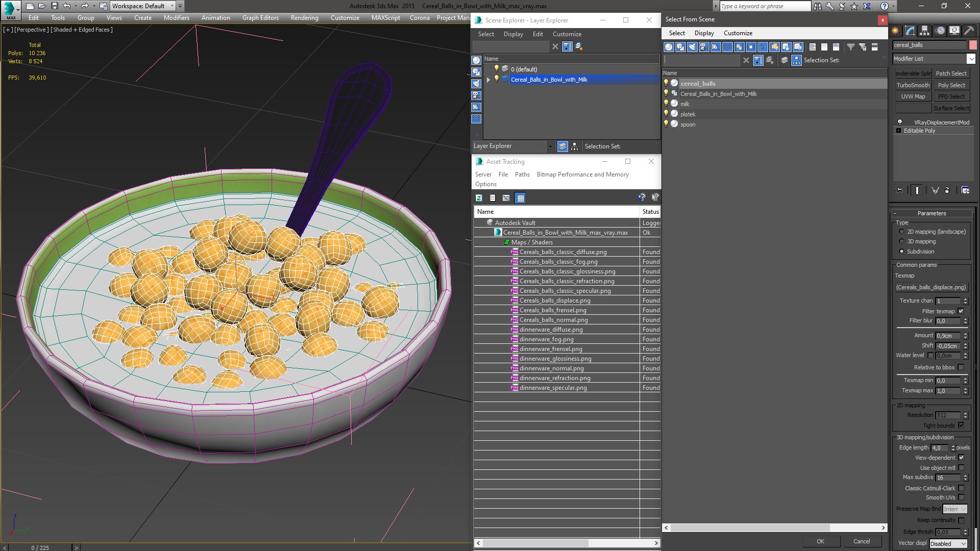980x551 pixels.
Task: Toggle Display Lights filter in Select From Scene
Action: pos(692,47)
